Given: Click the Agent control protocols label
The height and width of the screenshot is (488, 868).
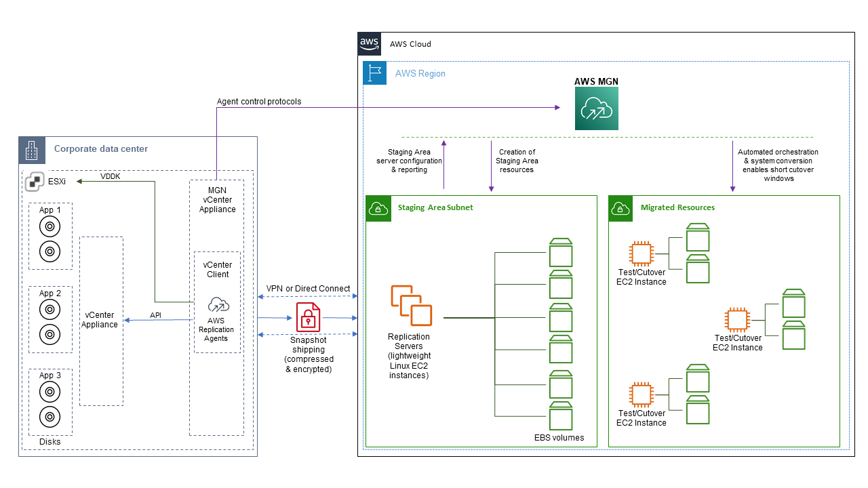Looking at the screenshot, I should click(258, 101).
